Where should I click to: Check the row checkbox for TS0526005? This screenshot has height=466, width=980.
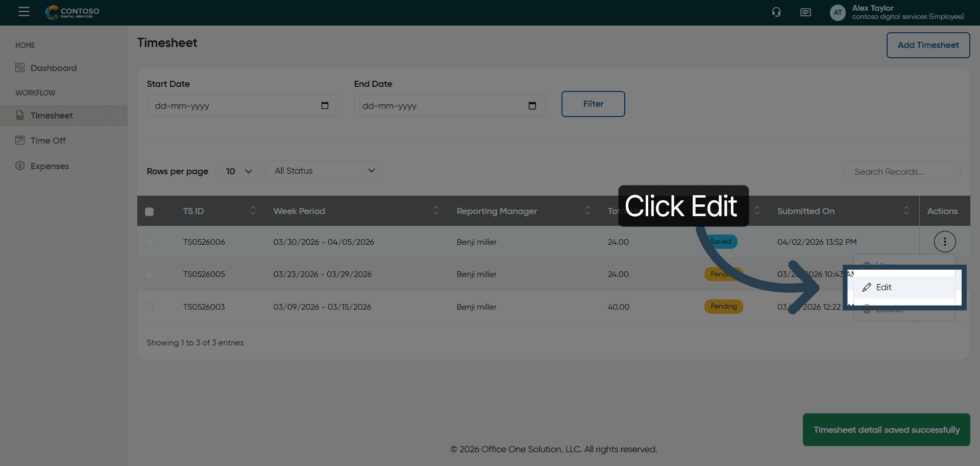tap(149, 274)
